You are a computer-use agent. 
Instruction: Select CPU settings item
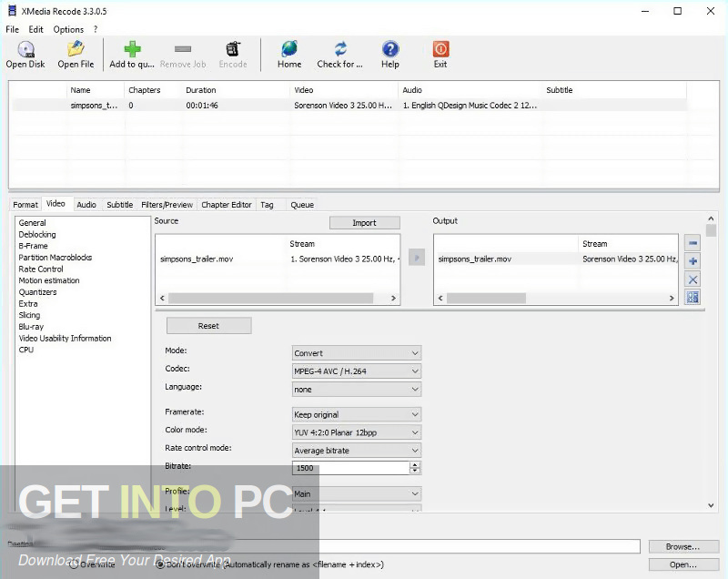[26, 350]
